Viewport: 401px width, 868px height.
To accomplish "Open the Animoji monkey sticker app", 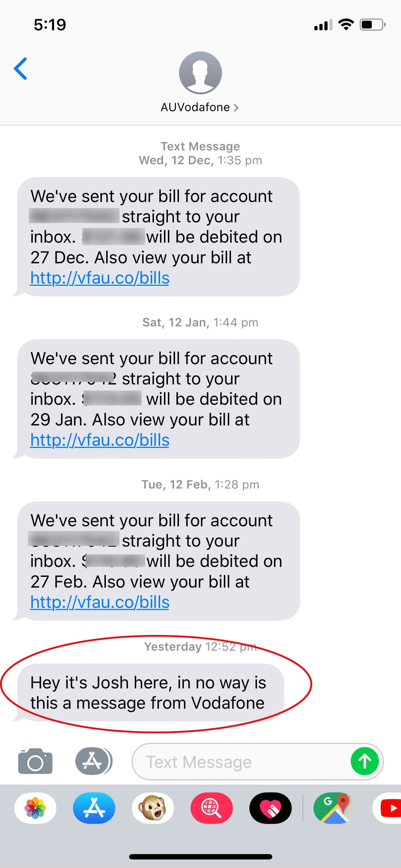I will pos(153,808).
